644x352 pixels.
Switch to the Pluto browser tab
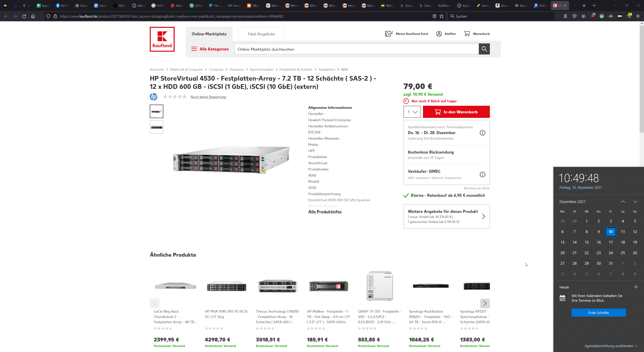[120, 6]
